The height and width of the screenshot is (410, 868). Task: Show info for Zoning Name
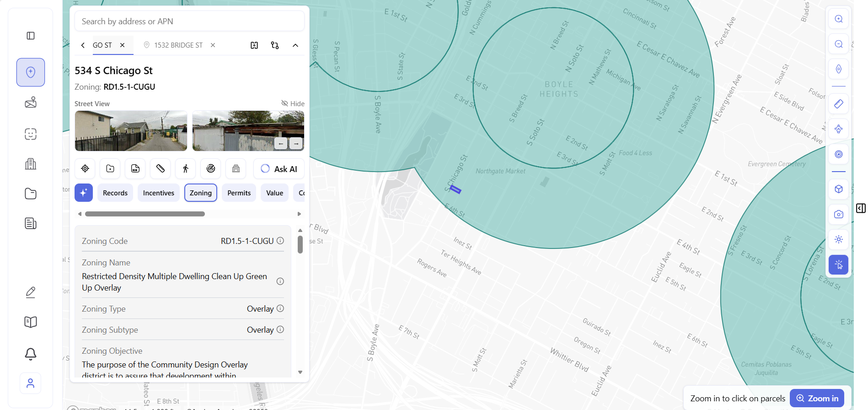pyautogui.click(x=280, y=281)
